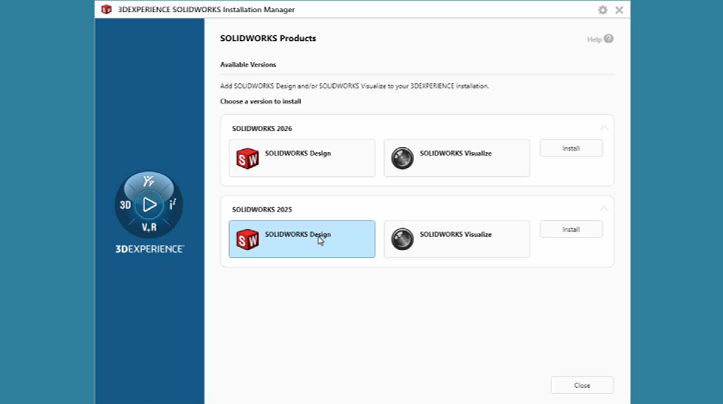Click Install for SOLIDWORKS 2026

[x=571, y=148]
